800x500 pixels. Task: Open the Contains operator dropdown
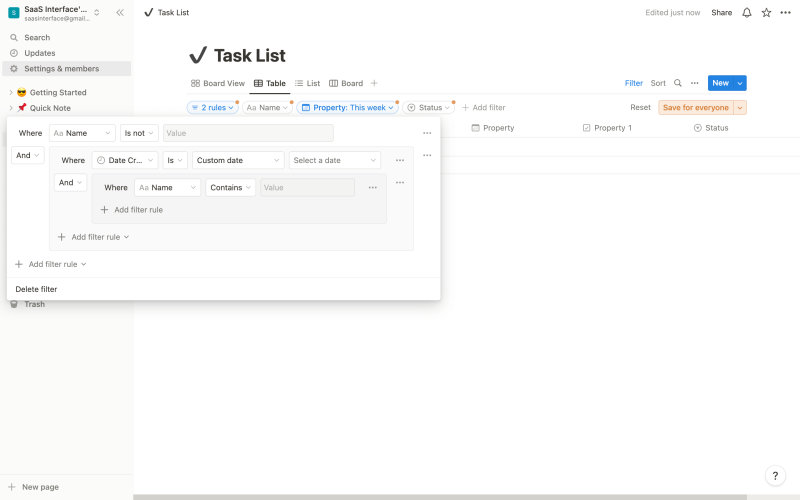pyautogui.click(x=231, y=188)
